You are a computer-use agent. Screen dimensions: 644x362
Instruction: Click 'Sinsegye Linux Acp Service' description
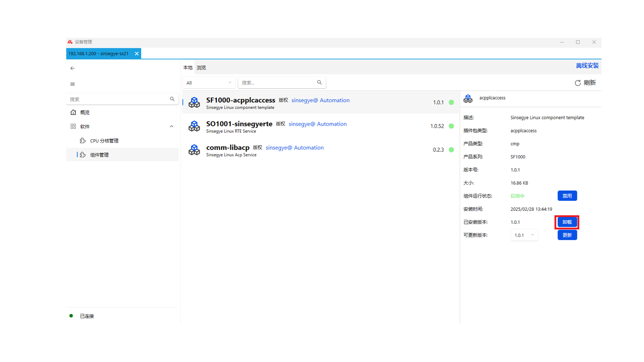[231, 155]
